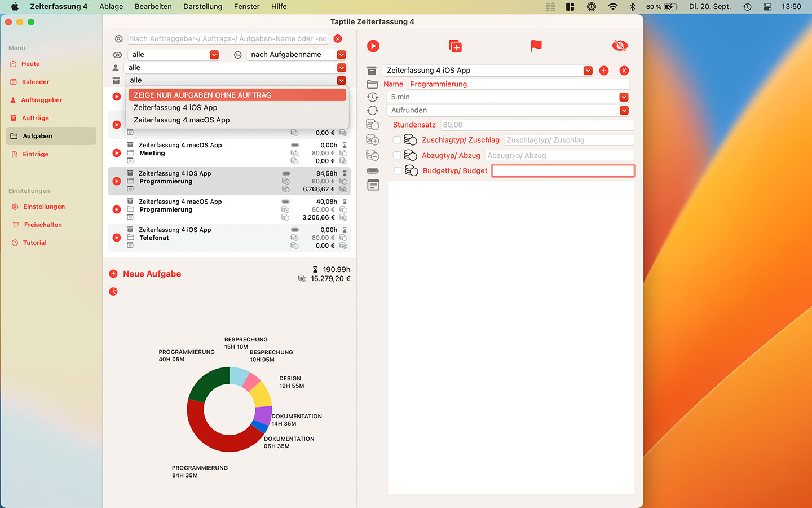
Task: Click the rounding arrows icon beside Aufrunden
Action: click(372, 111)
